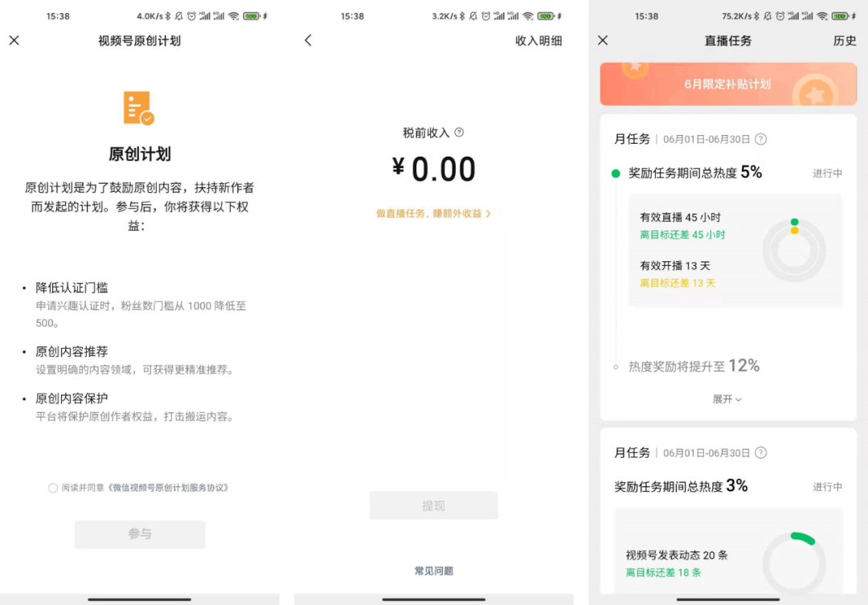Select the 降低认证门槛 benefit heading
868x605 pixels.
(x=72, y=288)
